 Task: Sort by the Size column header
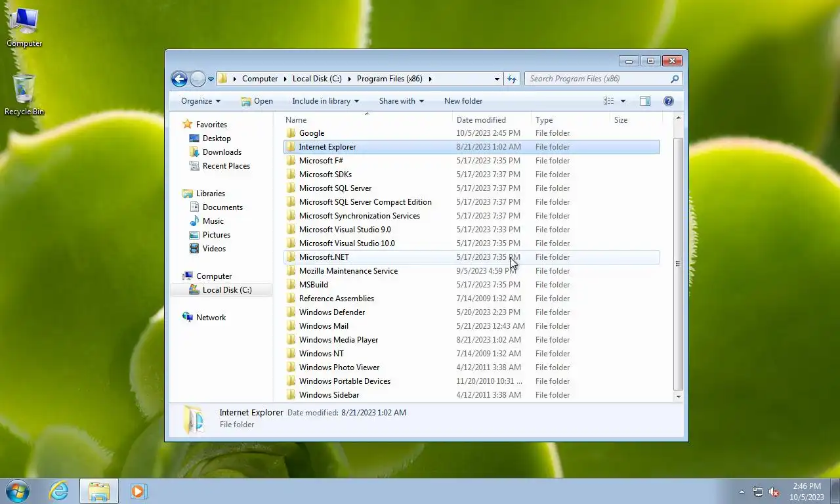click(x=635, y=120)
